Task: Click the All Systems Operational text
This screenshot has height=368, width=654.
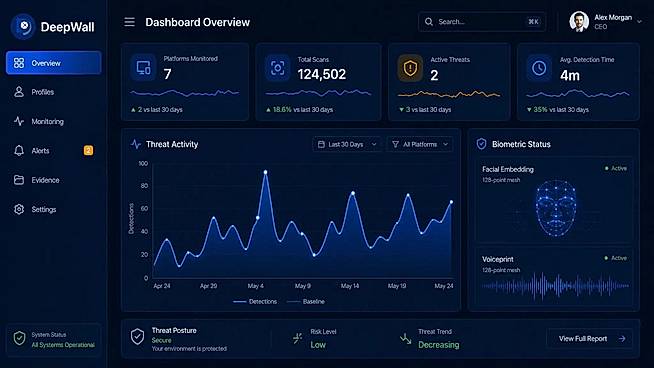Action: pos(63,345)
